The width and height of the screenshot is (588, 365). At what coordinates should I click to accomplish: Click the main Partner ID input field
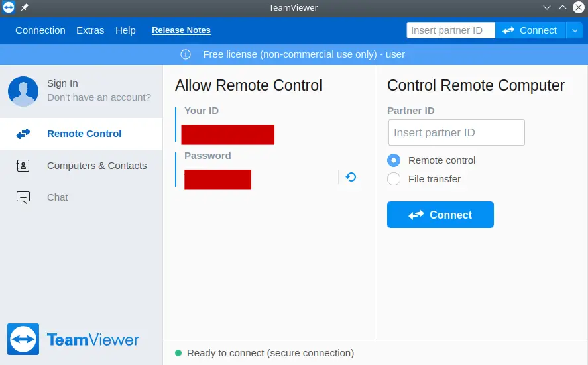(x=456, y=132)
